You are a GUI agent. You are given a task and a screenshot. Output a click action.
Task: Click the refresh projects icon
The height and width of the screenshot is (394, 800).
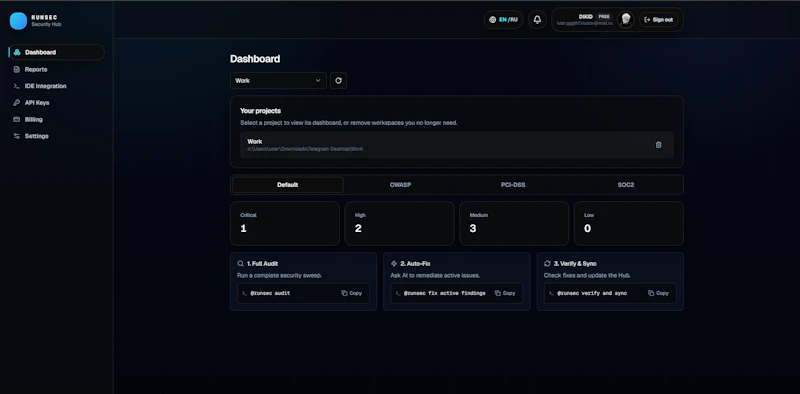338,81
